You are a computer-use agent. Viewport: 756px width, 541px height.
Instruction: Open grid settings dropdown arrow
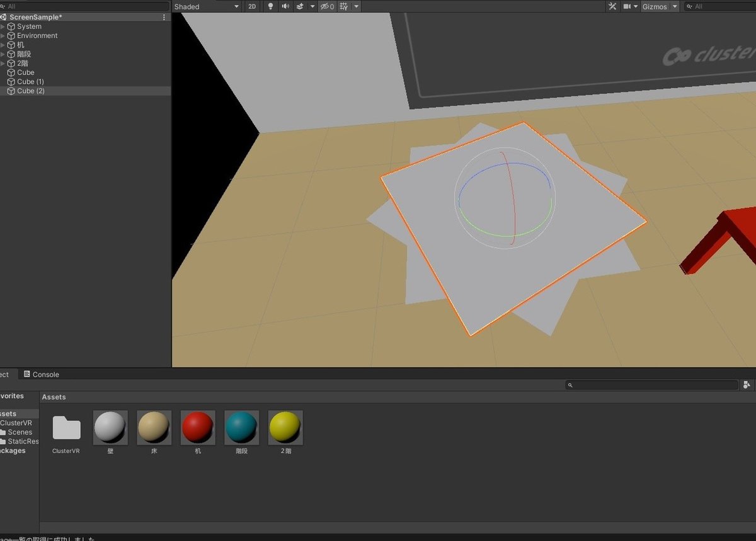(x=357, y=6)
